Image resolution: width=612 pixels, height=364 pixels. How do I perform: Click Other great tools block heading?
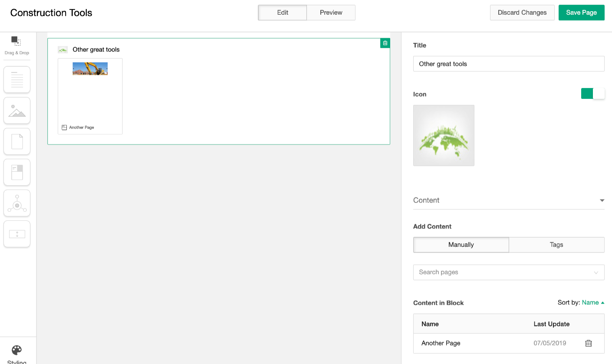pos(96,49)
